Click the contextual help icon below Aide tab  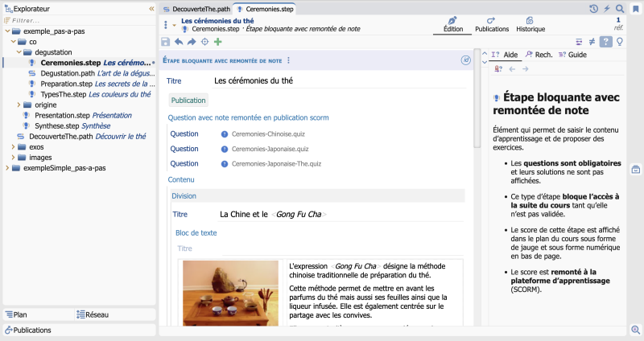pos(498,69)
